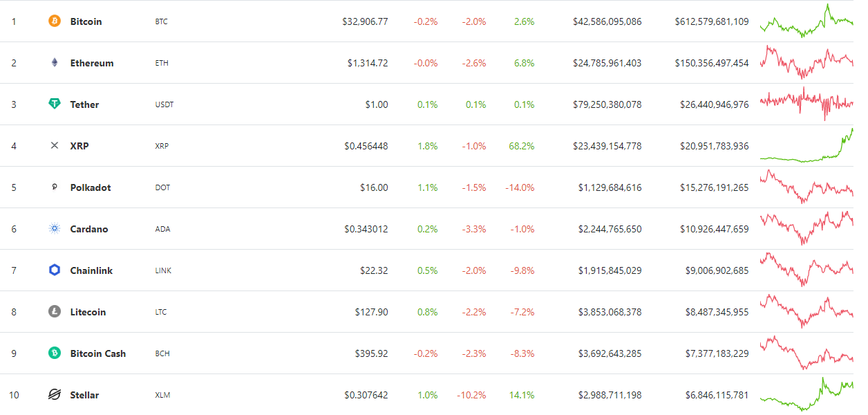Click Polkadot's -14.0% weekly change
This screenshot has height=415, width=868.
pyautogui.click(x=520, y=187)
